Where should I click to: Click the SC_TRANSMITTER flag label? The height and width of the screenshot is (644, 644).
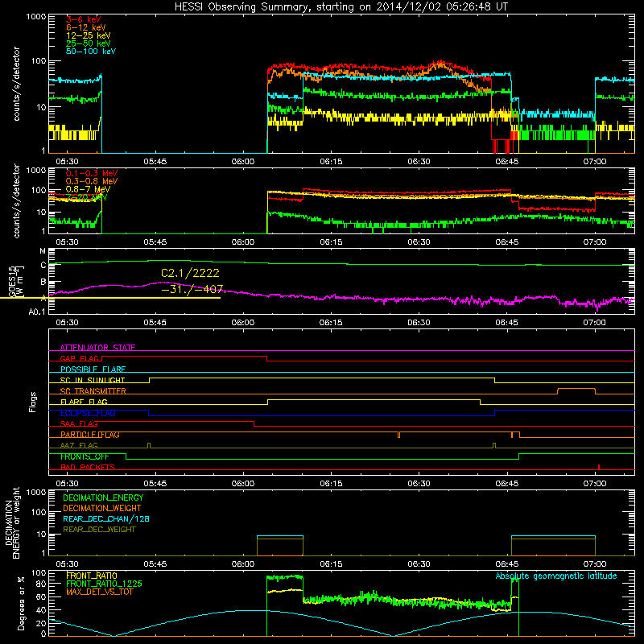[x=93, y=391]
